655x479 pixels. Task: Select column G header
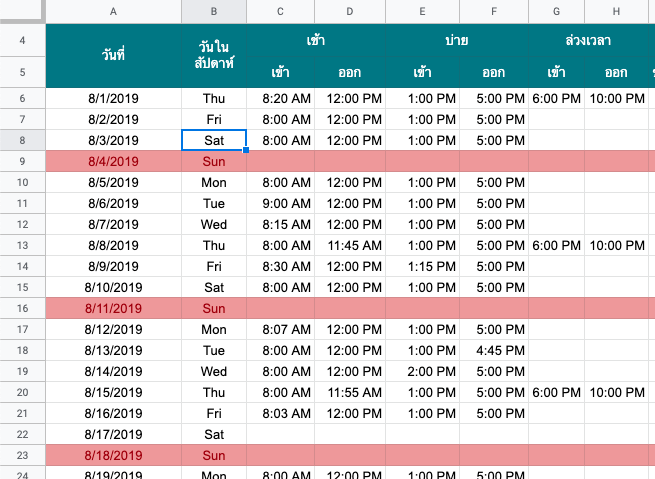556,11
